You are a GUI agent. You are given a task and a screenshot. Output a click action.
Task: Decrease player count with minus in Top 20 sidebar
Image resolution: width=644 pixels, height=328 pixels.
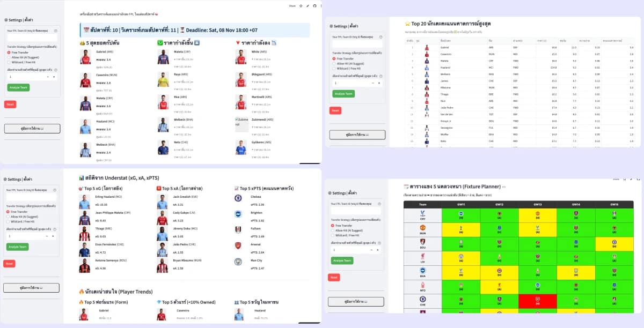371,83
